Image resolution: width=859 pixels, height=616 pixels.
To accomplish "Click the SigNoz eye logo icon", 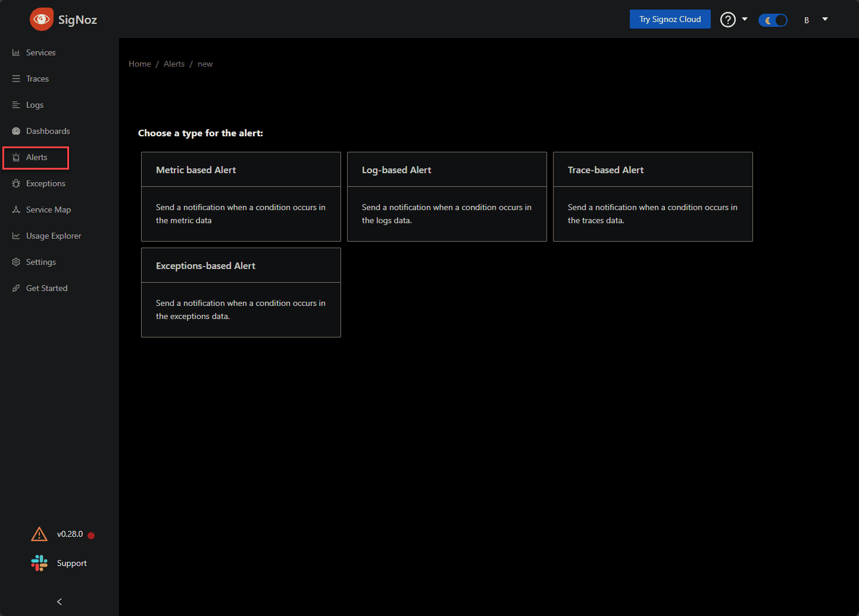I will (x=42, y=19).
